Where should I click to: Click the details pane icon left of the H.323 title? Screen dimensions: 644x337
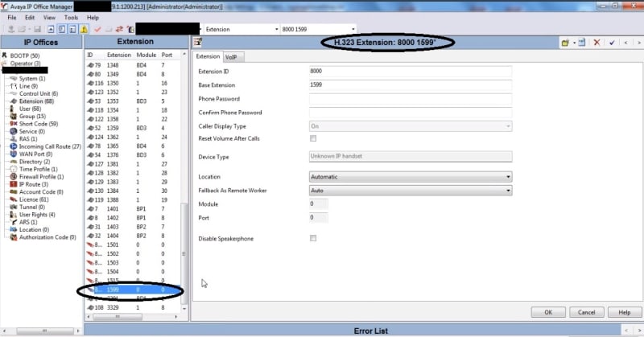(x=198, y=42)
